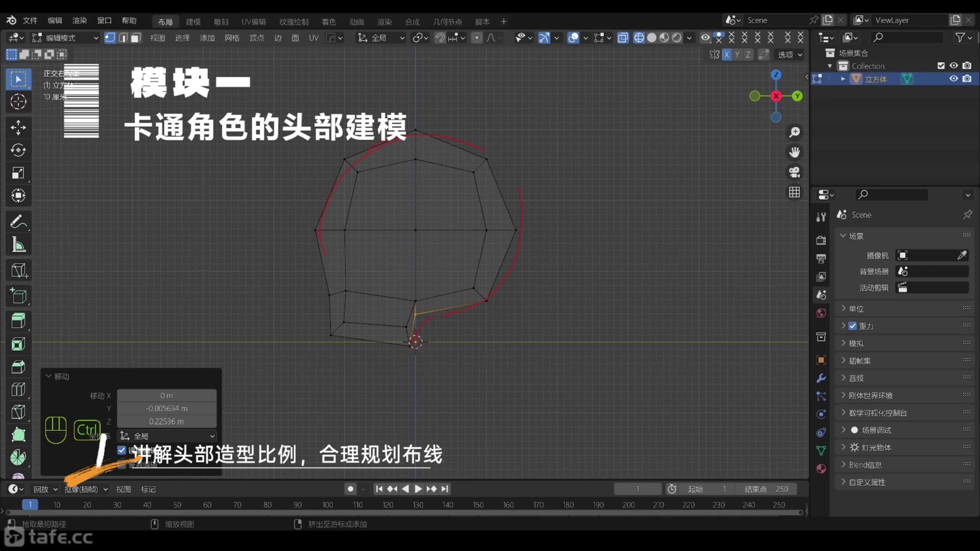Switch to face select mode
This screenshot has height=551, width=980.
click(x=136, y=37)
